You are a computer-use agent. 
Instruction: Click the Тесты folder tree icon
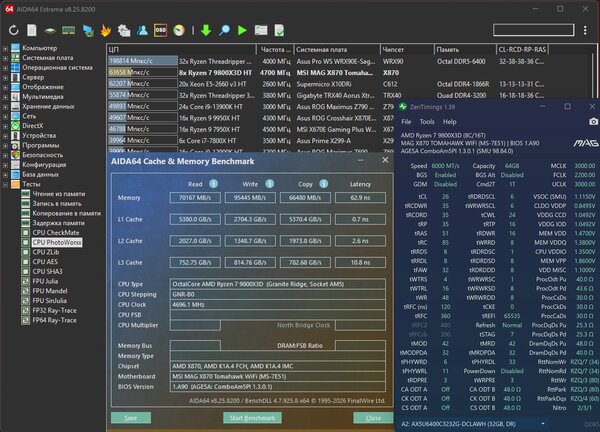click(15, 184)
